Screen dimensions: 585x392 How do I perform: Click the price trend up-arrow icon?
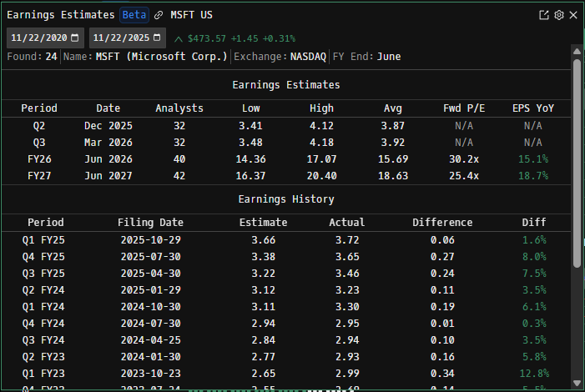[x=179, y=39]
